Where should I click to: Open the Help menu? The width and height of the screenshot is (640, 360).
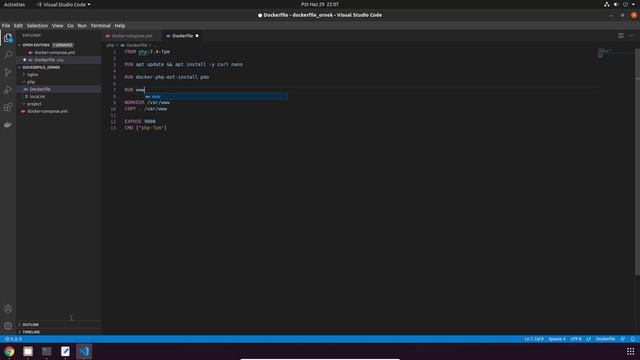coord(120,26)
